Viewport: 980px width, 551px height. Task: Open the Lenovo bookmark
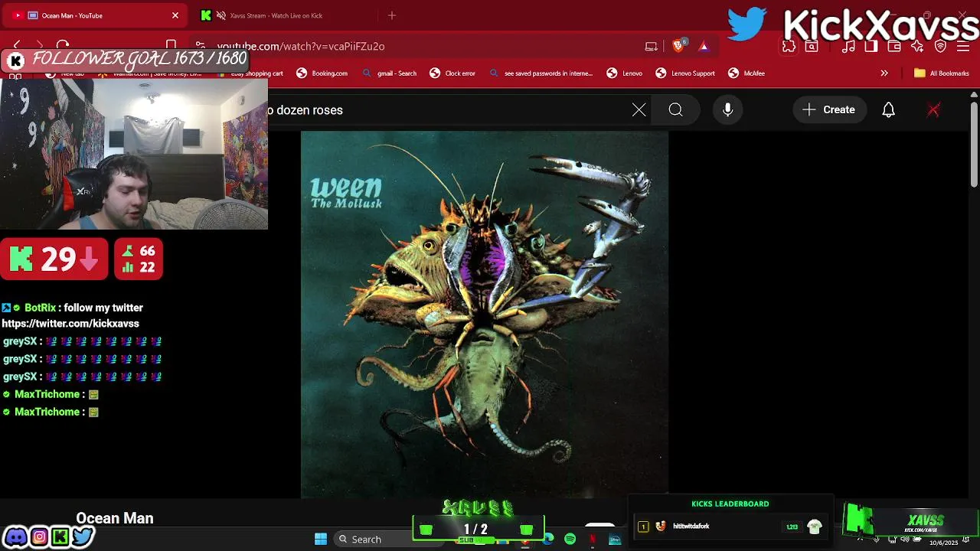pyautogui.click(x=625, y=73)
